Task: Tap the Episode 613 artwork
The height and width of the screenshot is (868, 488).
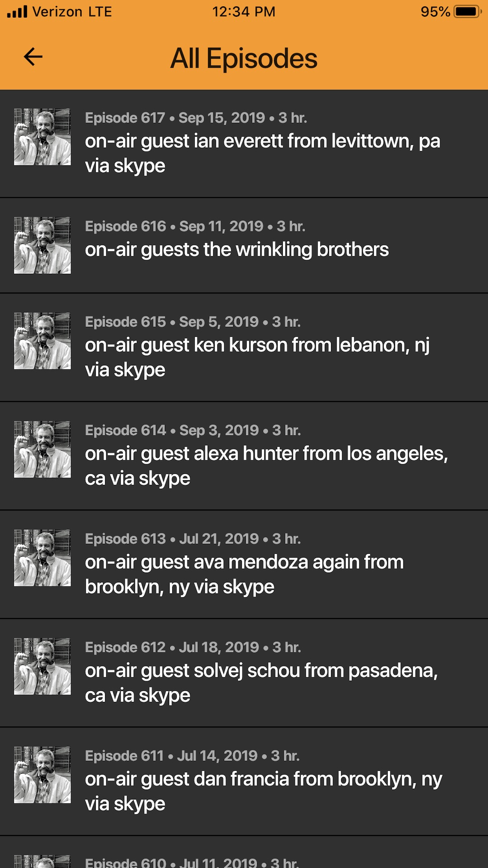Action: point(42,558)
